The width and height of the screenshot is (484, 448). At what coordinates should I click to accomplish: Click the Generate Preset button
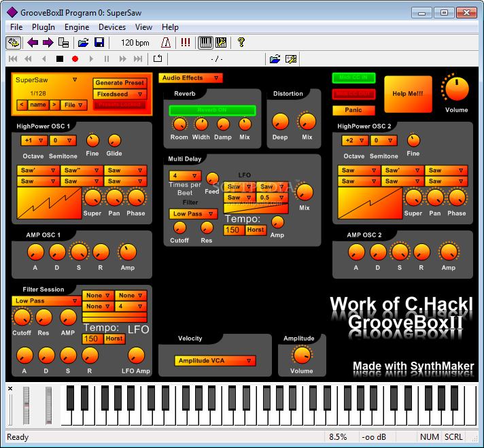(x=120, y=83)
